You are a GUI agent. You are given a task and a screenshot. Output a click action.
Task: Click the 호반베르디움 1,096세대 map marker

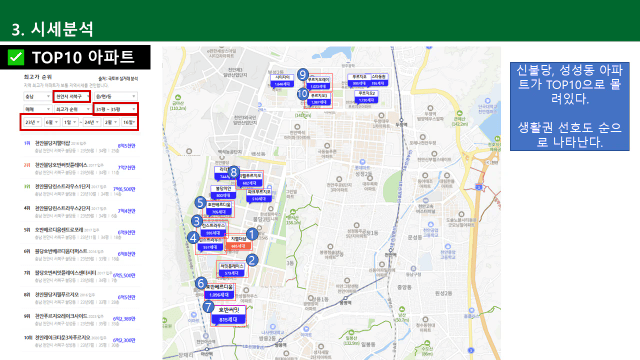tap(220, 291)
